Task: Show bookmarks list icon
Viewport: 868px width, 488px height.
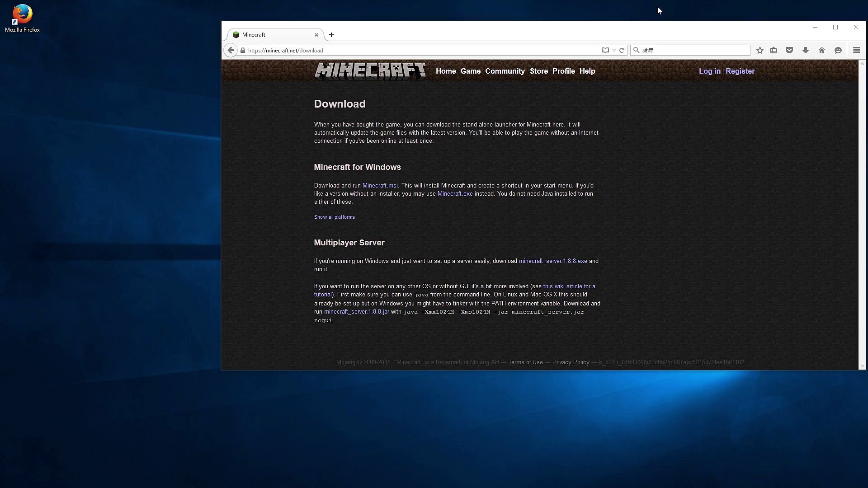Action: tap(774, 50)
